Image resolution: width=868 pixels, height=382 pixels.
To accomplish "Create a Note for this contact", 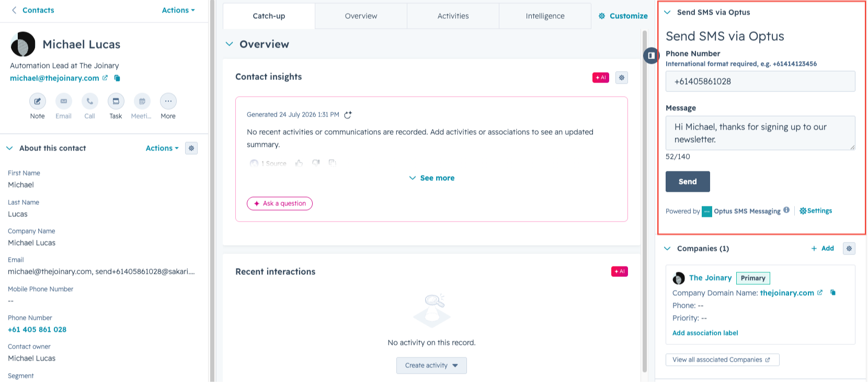I will pyautogui.click(x=37, y=101).
